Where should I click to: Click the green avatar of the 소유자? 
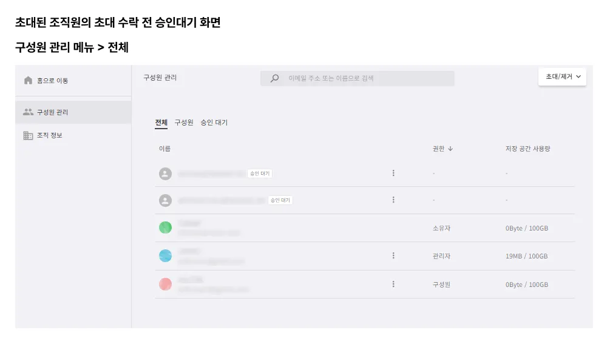[x=165, y=227]
